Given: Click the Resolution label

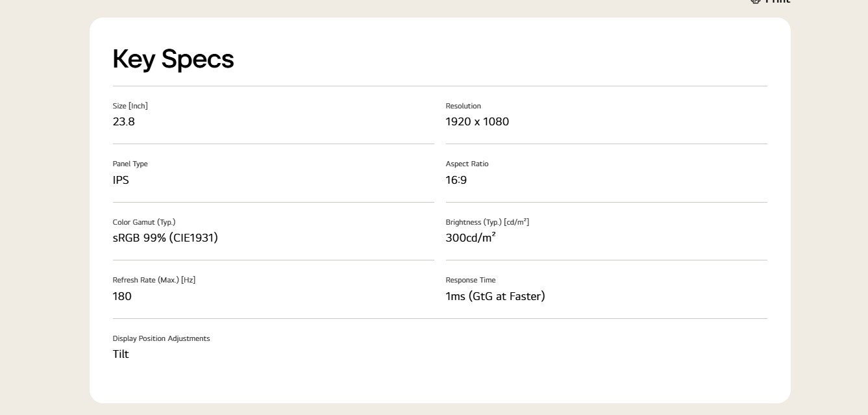Looking at the screenshot, I should point(464,106).
